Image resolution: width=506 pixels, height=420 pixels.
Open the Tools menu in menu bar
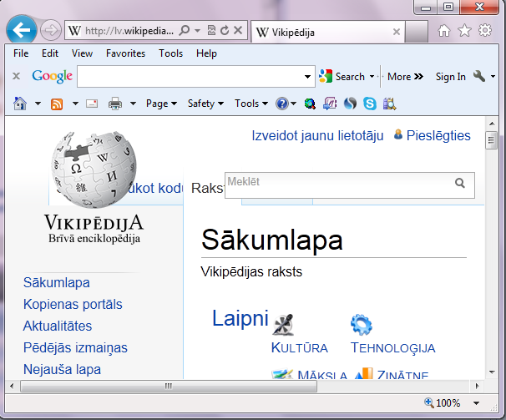coord(170,53)
